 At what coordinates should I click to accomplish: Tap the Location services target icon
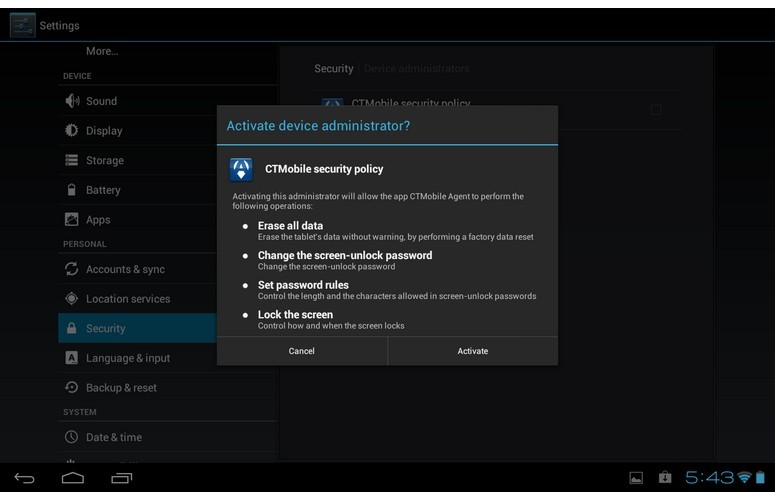coord(72,298)
